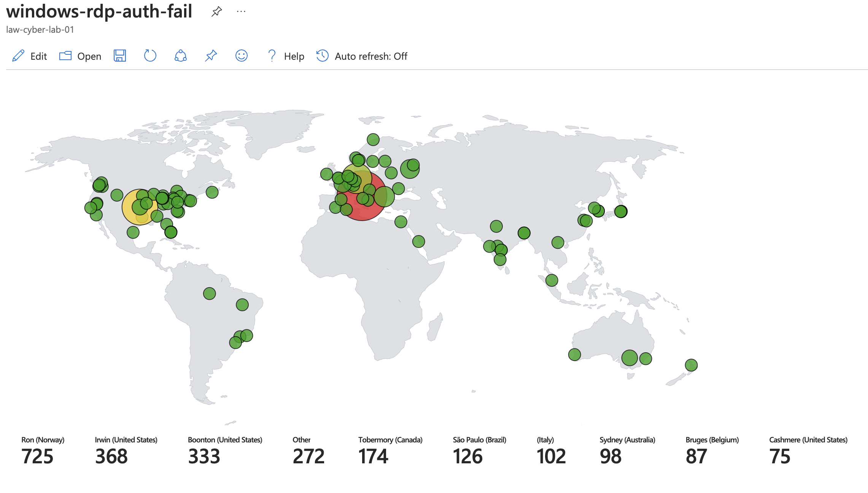
Task: Click the Refresh circular arrow icon
Action: (x=150, y=56)
